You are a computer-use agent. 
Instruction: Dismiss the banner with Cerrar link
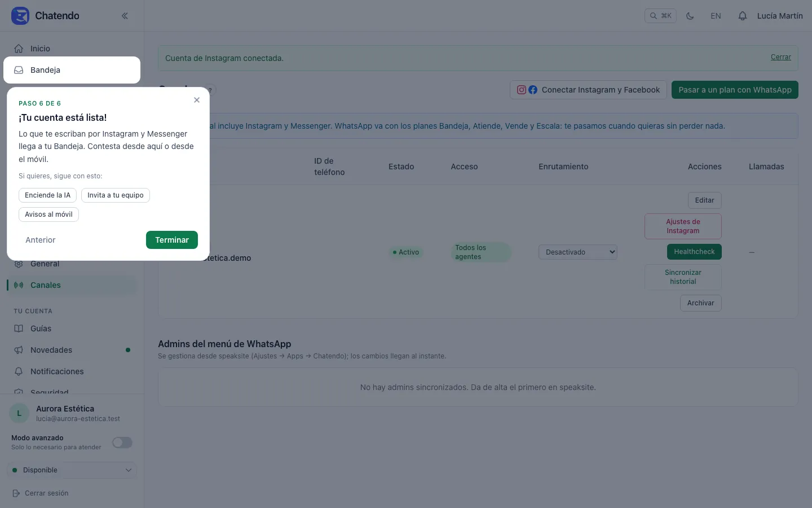point(781,57)
